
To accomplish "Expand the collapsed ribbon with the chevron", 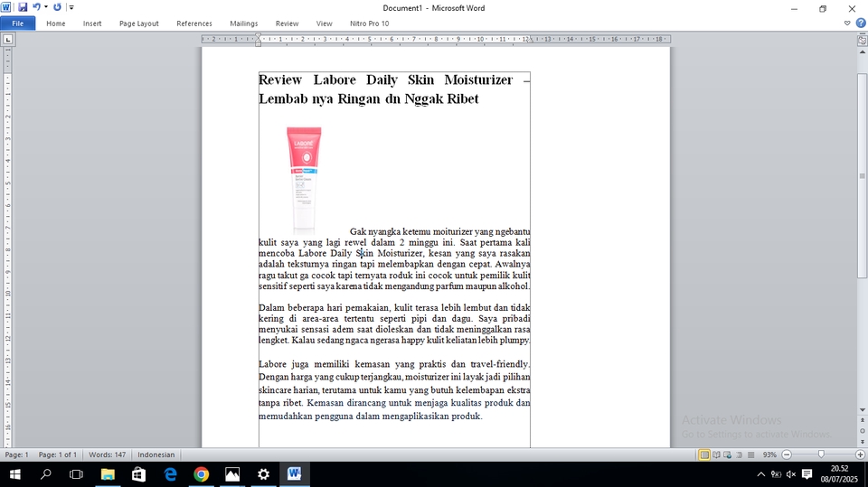I will pos(847,23).
